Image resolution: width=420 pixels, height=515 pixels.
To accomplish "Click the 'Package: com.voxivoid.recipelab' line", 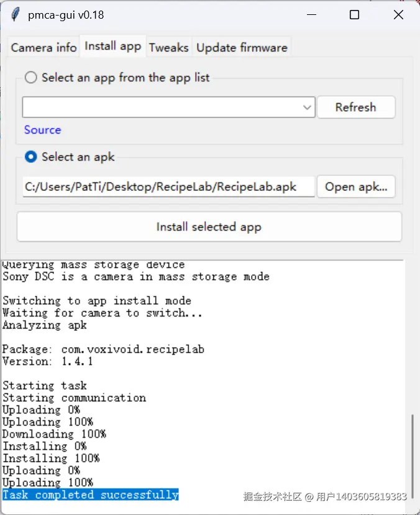I will tap(103, 349).
